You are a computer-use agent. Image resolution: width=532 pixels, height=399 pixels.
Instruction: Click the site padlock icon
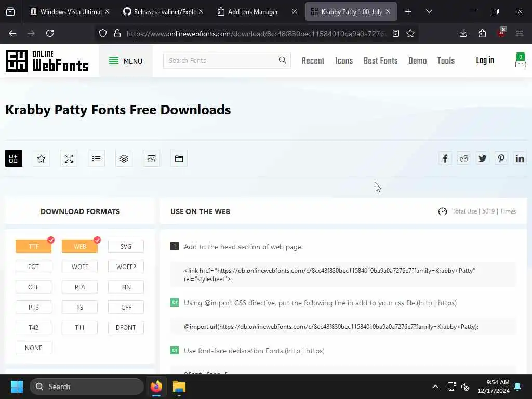(117, 33)
